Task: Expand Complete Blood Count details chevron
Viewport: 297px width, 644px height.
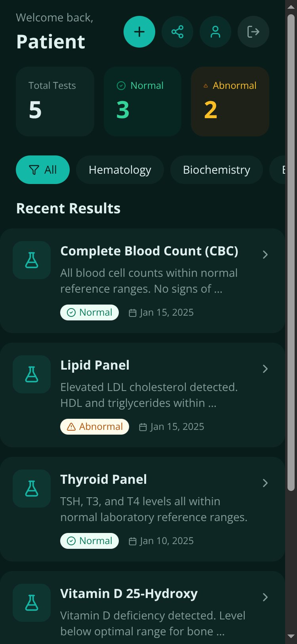Action: pos(265,255)
